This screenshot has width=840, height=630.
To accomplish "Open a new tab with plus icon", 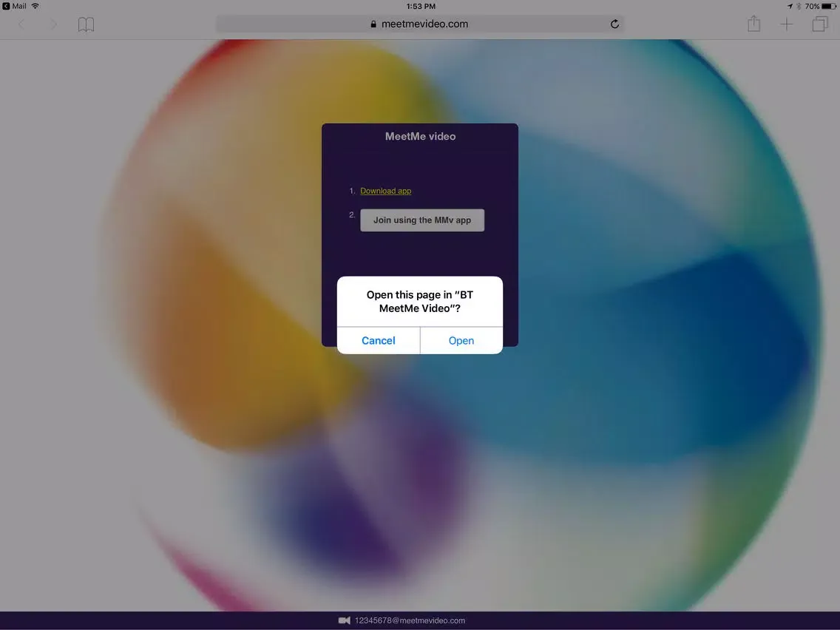I will click(787, 24).
